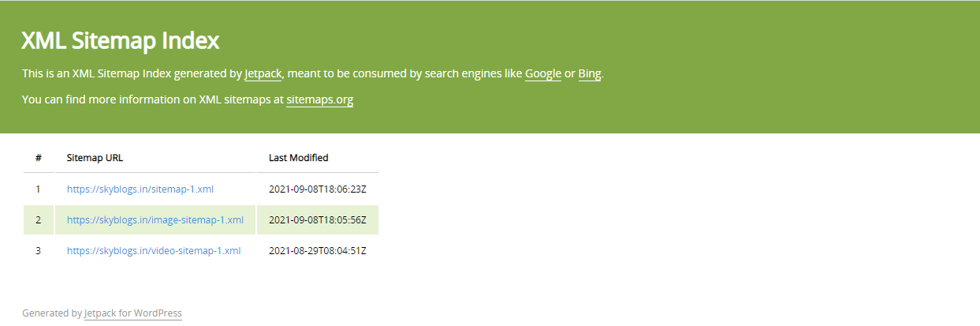
Task: Select the highlighted row number 2 cell
Action: click(x=38, y=220)
